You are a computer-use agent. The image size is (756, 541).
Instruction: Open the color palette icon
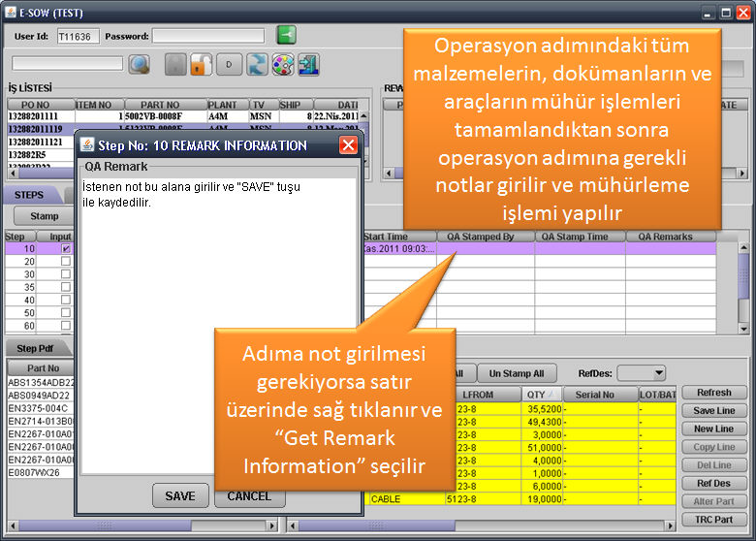coord(283,65)
